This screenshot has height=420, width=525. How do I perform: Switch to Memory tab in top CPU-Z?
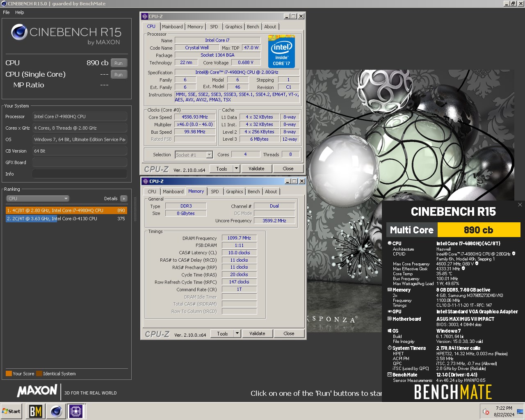pyautogui.click(x=195, y=27)
